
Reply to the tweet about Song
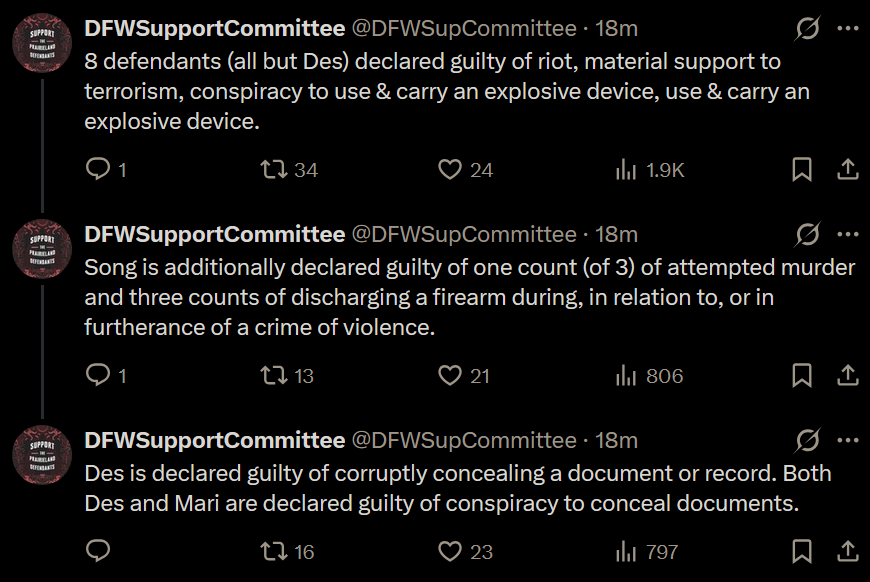point(98,376)
